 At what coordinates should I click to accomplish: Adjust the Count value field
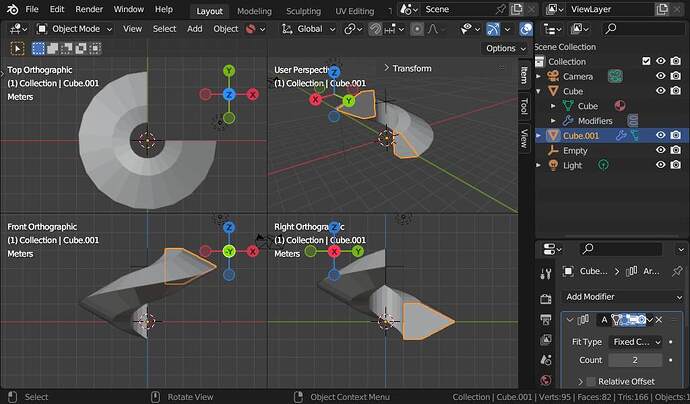635,360
